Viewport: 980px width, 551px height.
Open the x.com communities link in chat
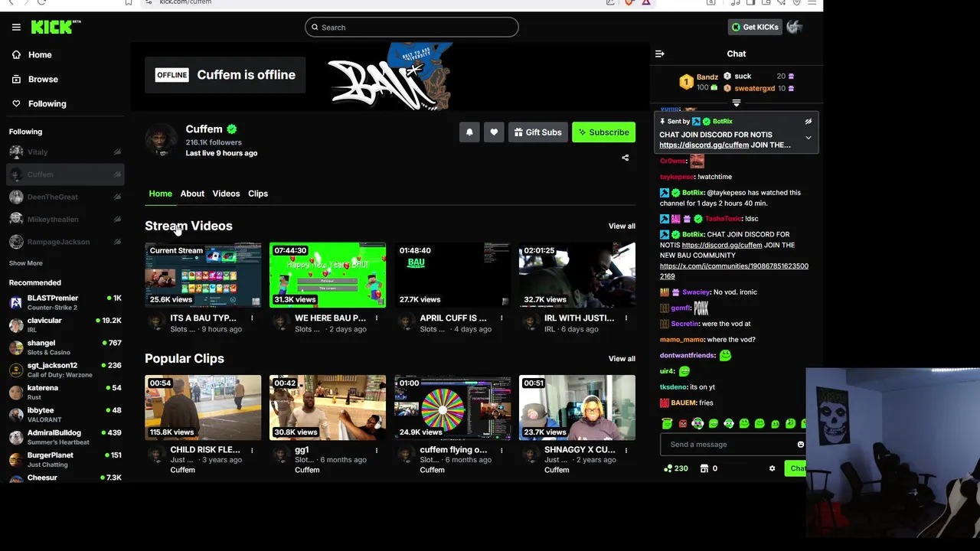[734, 271]
